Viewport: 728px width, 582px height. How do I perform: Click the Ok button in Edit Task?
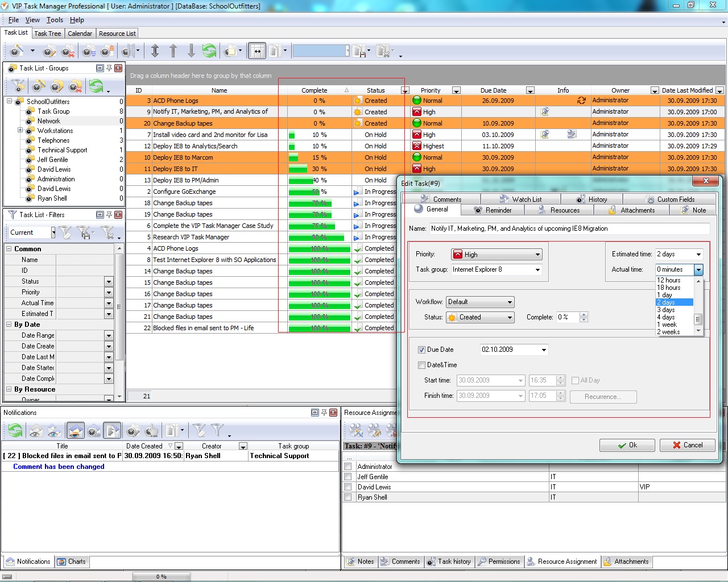627,446
